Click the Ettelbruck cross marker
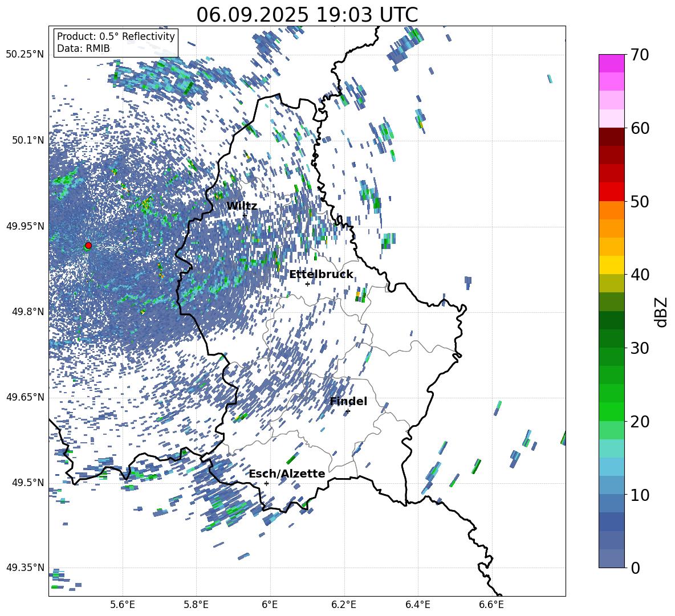 [307, 284]
